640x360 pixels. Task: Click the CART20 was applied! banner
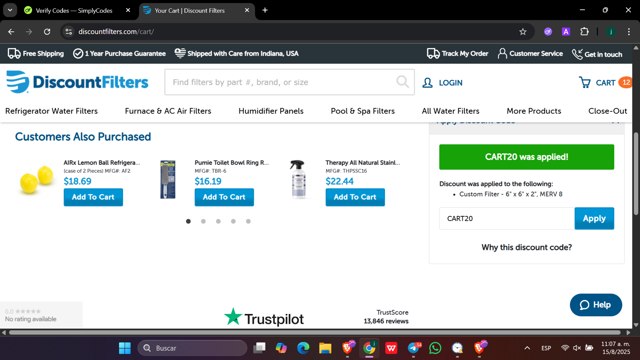(527, 157)
